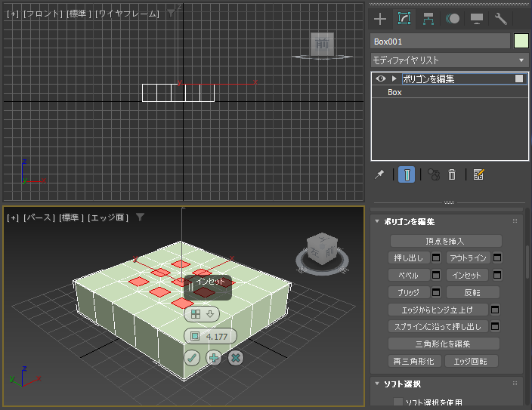The image size is (532, 410).
Task: Confirm inset with checkmark OK button
Action: point(192,358)
